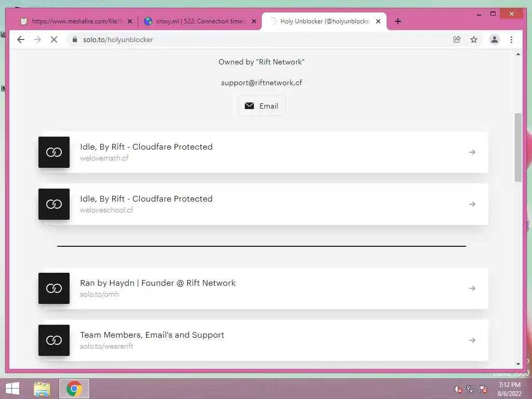Open File Explorer from taskbar
Viewport: 532px width, 399px height.
click(x=42, y=389)
